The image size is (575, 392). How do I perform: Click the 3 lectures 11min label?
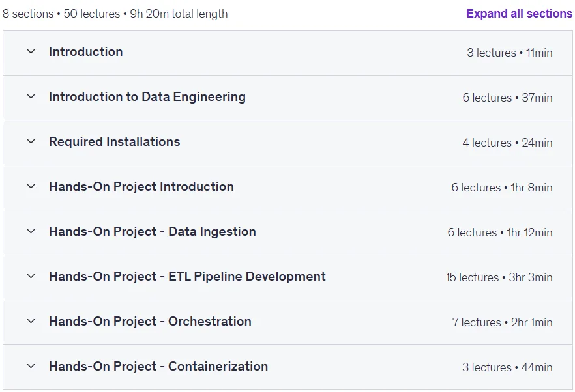(x=509, y=53)
